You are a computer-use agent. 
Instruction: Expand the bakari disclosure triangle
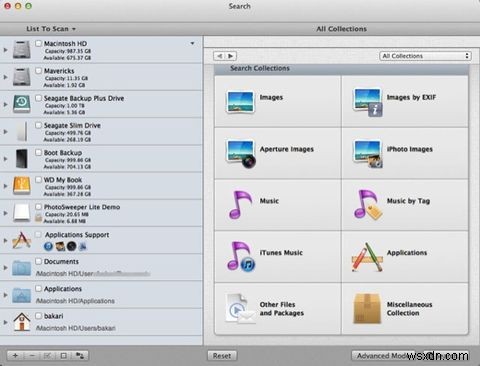click(5, 322)
